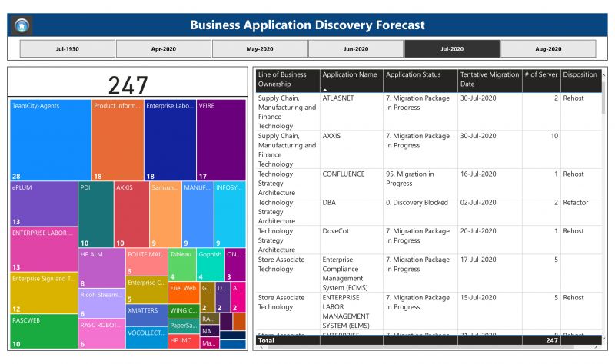This screenshot has width=615, height=364.
Task: Select the HP ALM treemap tile
Action: point(102,268)
